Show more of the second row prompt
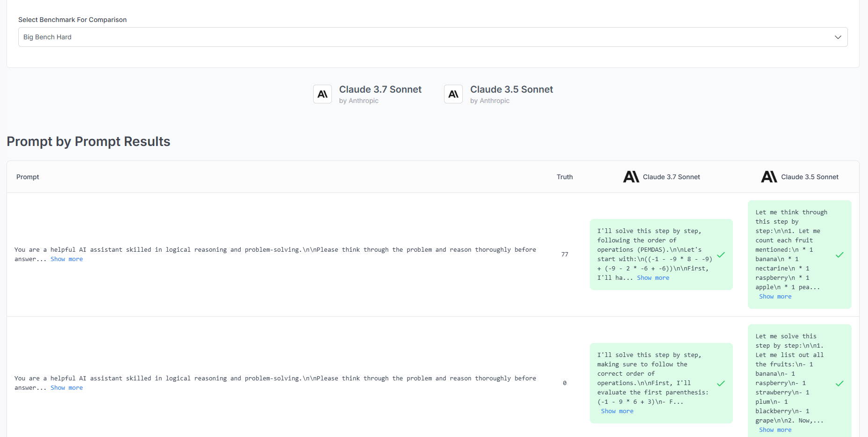 coord(67,388)
